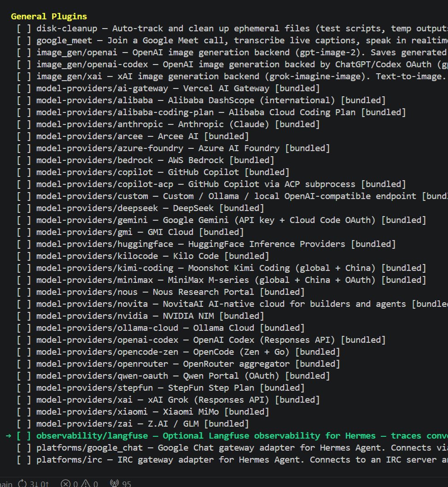Toggle the observability/langfuse checkbox
448x487 pixels.
24,436
